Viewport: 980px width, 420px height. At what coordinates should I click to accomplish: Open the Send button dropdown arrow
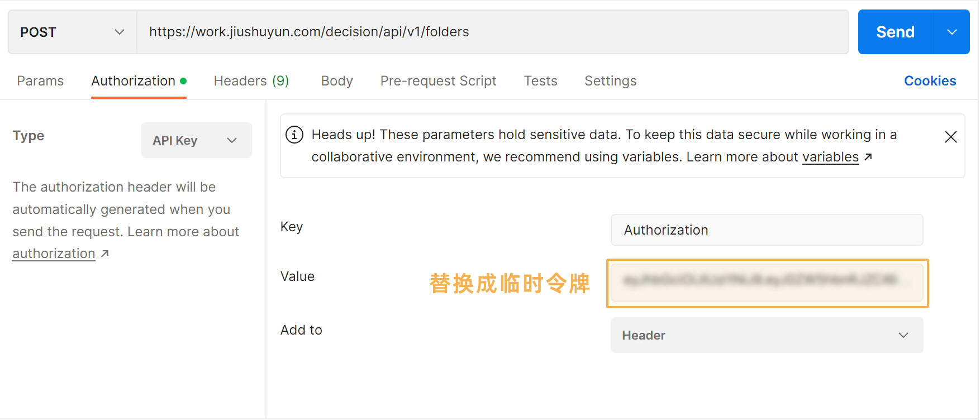pyautogui.click(x=952, y=32)
